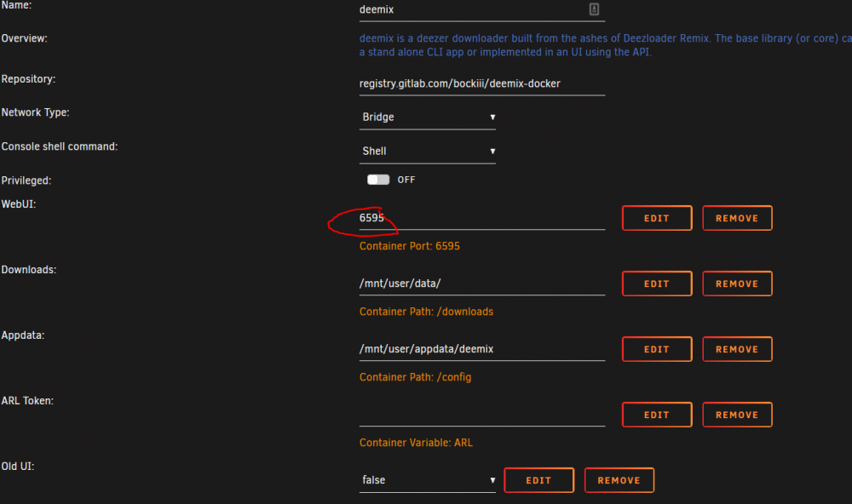Click the blue Overview description text

pos(605,45)
